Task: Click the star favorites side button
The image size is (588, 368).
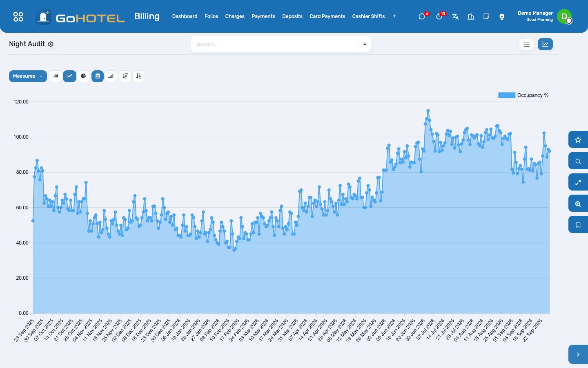Action: 578,140
